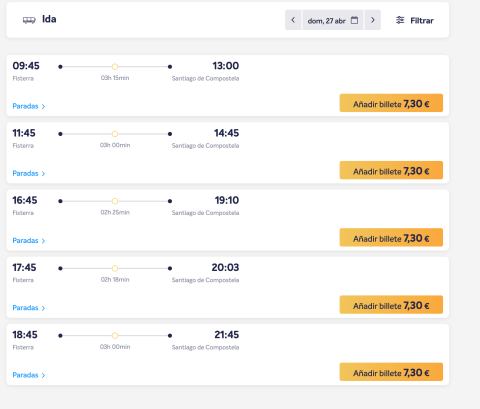This screenshot has width=480, height=409.
Task: Expand Paradas for the 16:45 departure
Action: pos(29,240)
